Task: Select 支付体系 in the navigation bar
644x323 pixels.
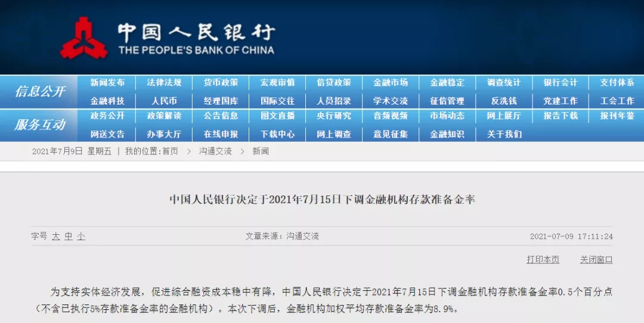Action: point(617,83)
